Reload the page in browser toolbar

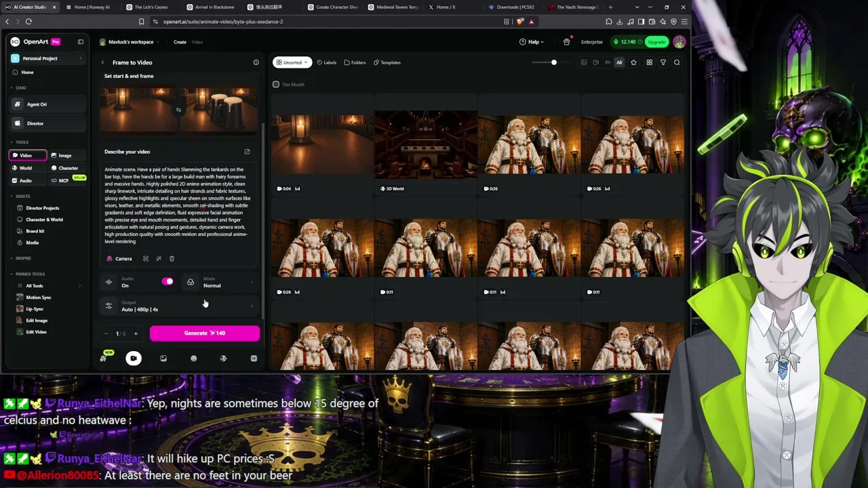(28, 22)
